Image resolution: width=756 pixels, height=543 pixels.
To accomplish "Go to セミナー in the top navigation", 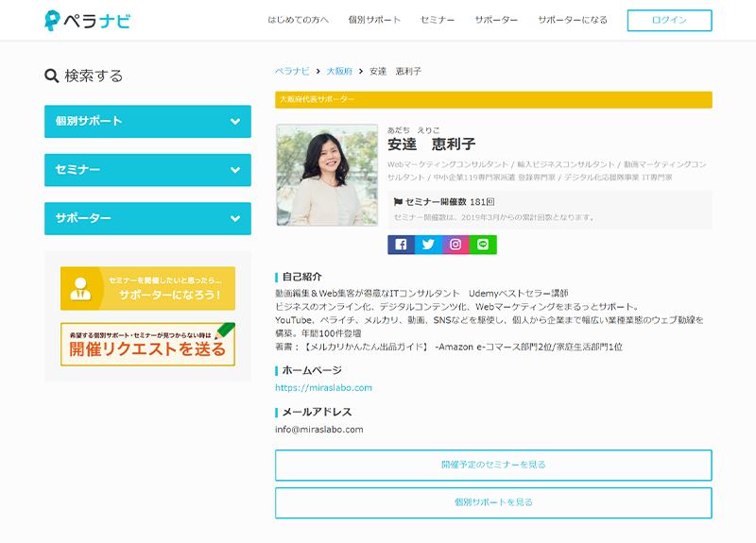I will (438, 20).
